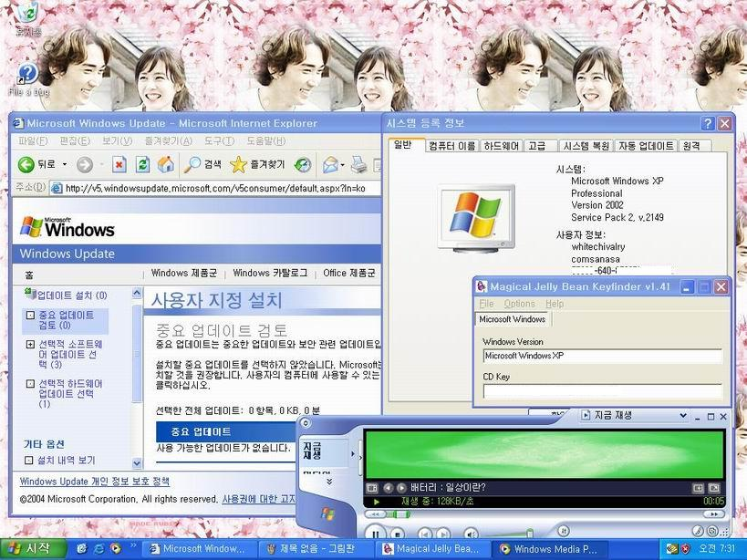Click the IE Forward arrow button
747x560 pixels.
tap(85, 165)
